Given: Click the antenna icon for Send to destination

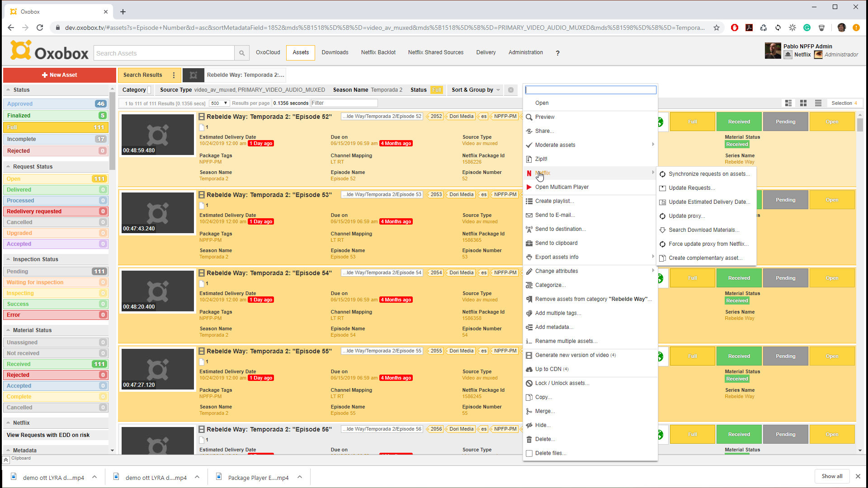Looking at the screenshot, I should tap(529, 229).
